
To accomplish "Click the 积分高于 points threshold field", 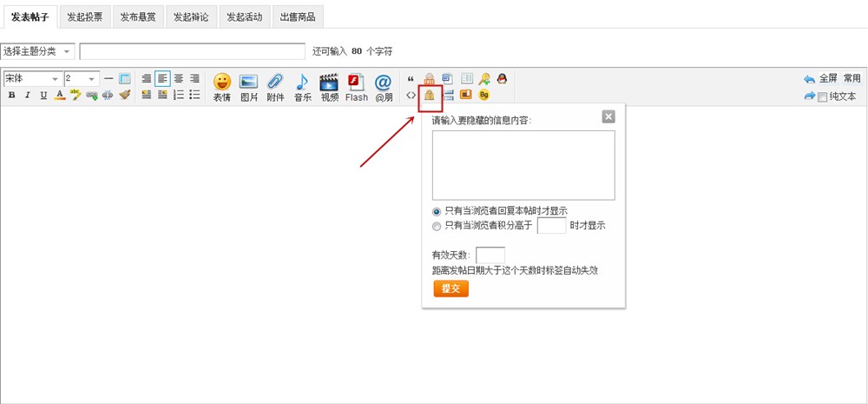I will [x=551, y=226].
